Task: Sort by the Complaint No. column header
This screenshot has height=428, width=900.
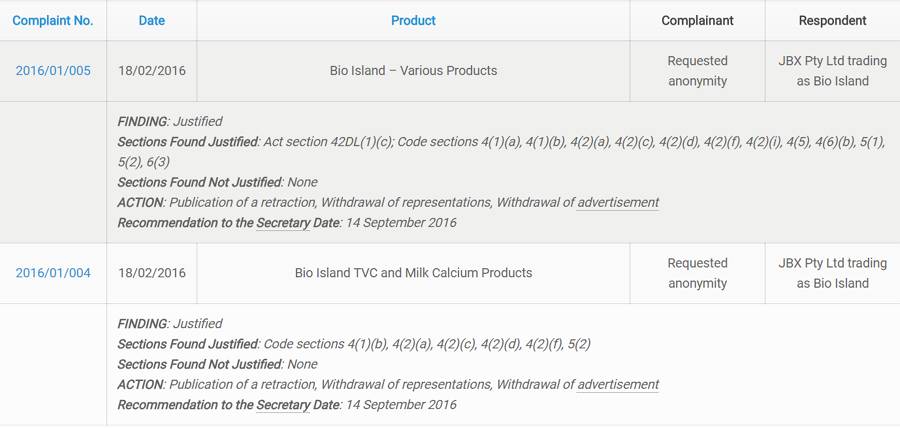Action: (x=53, y=20)
